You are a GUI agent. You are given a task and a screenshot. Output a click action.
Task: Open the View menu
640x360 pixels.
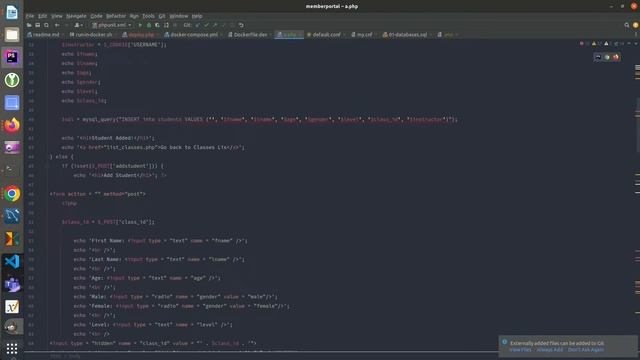coord(57,16)
